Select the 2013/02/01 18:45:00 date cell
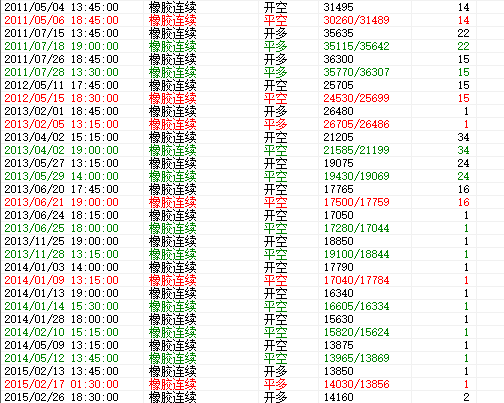This screenshot has height=403, width=504. pos(61,111)
